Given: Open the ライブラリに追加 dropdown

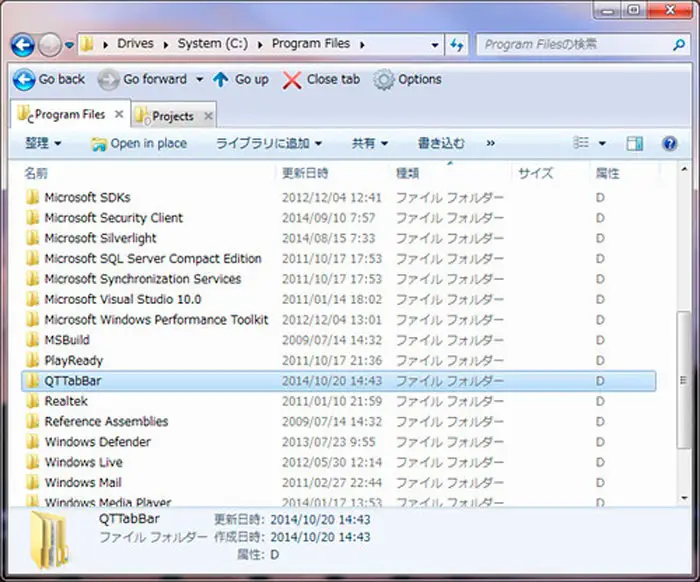Looking at the screenshot, I should pos(269,143).
